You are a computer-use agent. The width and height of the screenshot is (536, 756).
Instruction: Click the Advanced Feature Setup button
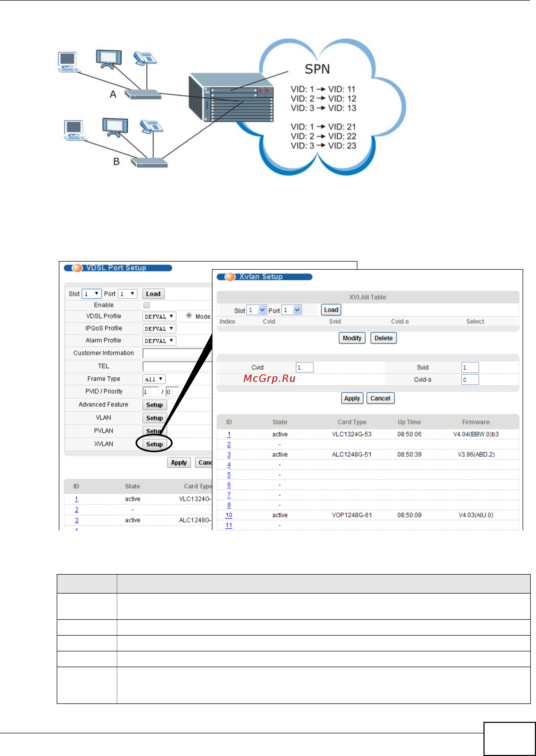pos(154,405)
